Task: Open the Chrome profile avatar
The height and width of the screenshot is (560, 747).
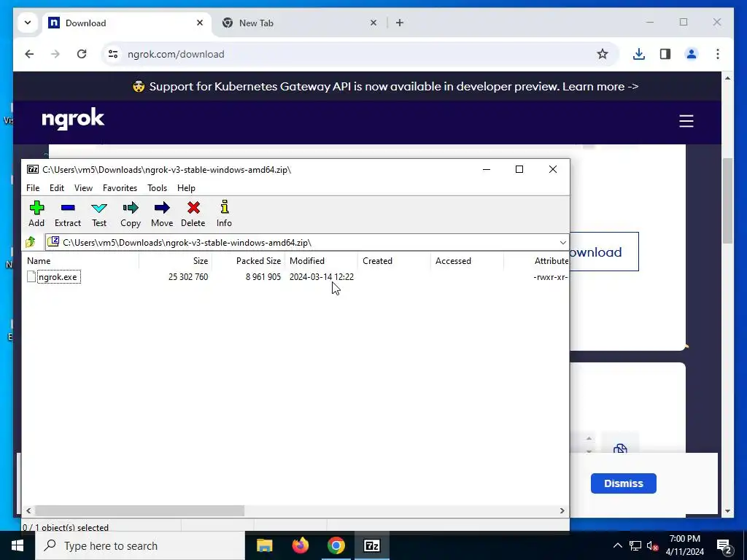Action: click(692, 54)
